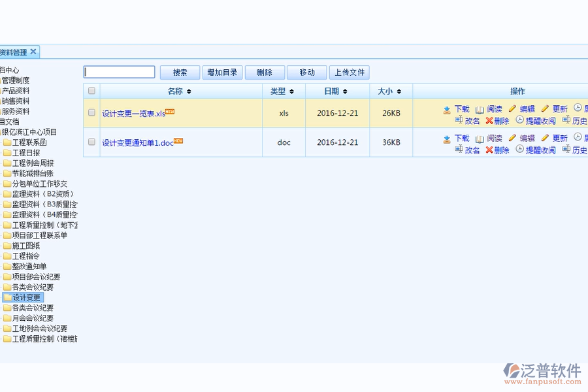Click the download icon for 设计变更一览表.xls

(x=447, y=109)
